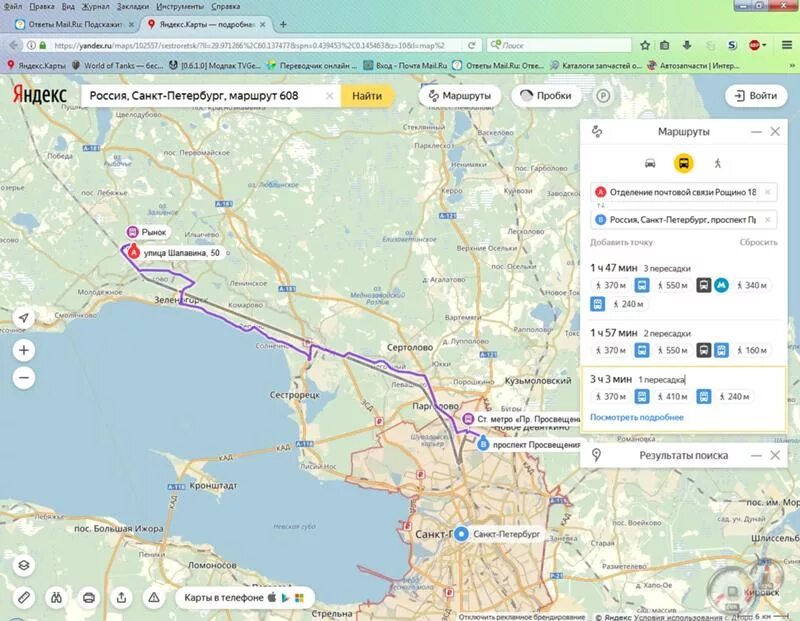Open Вход - Почта Mail.Ru bookmark
800x621 pixels.
[x=406, y=65]
